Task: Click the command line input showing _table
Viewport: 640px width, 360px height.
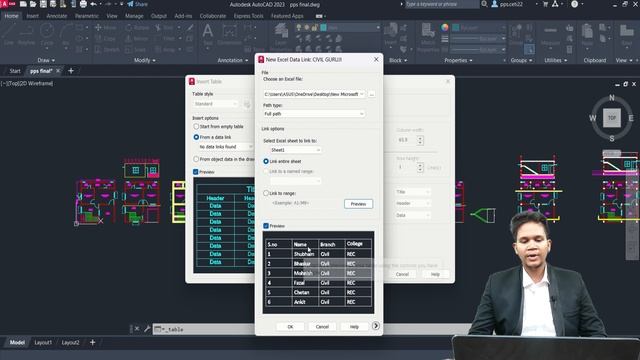Action: click(204, 329)
